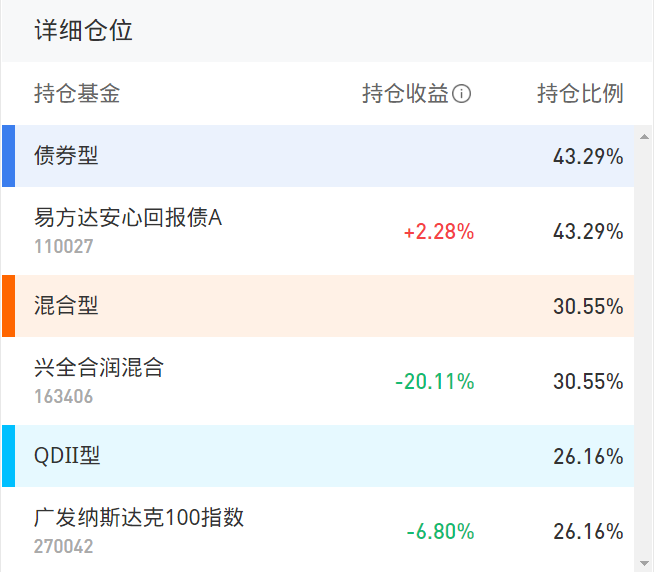Open the 兴全合润混合 fund
656x572 pixels.
[x=98, y=368]
